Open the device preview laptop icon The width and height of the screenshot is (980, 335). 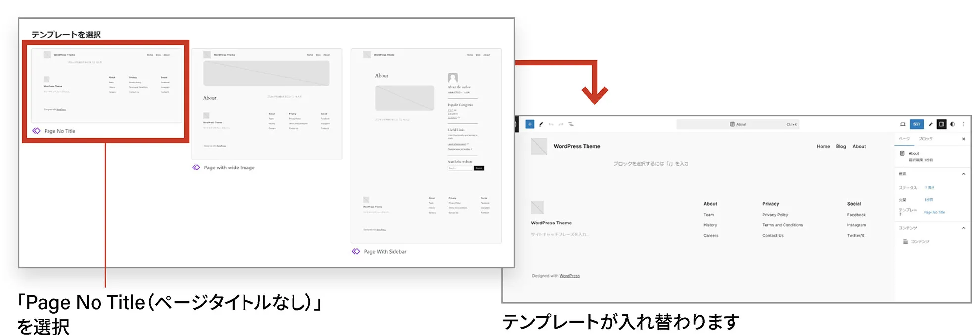[903, 124]
